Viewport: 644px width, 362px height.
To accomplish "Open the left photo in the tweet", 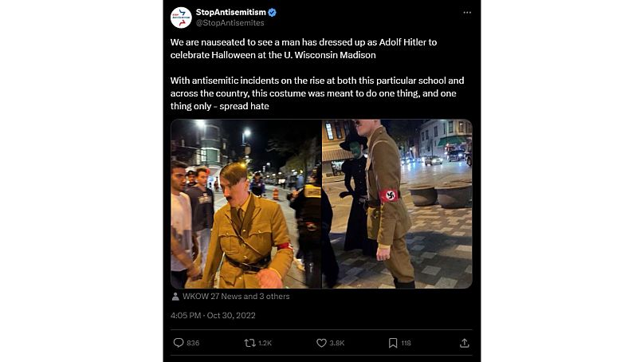I will [x=245, y=203].
